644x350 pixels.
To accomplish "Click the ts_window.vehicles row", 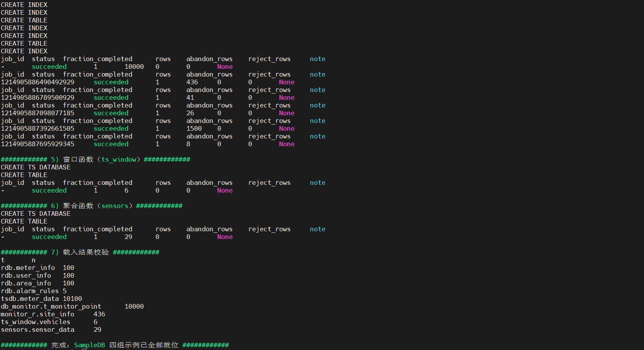I will click(x=49, y=322).
